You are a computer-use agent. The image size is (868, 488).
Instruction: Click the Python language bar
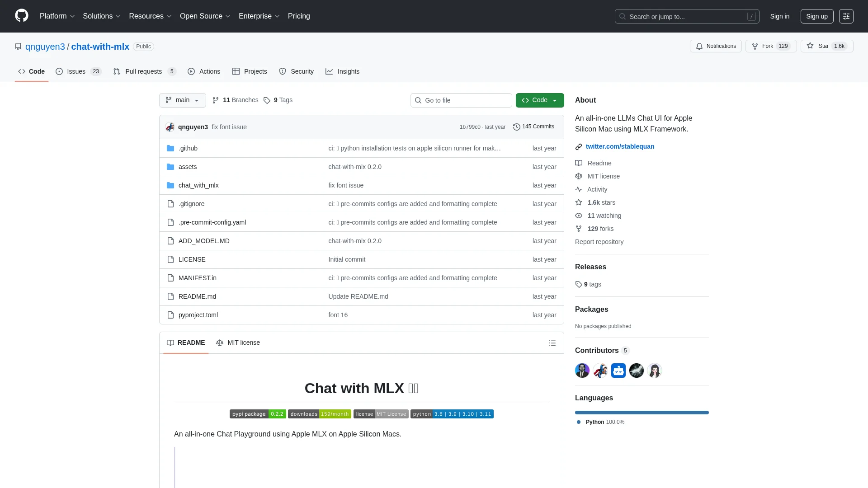pos(642,413)
